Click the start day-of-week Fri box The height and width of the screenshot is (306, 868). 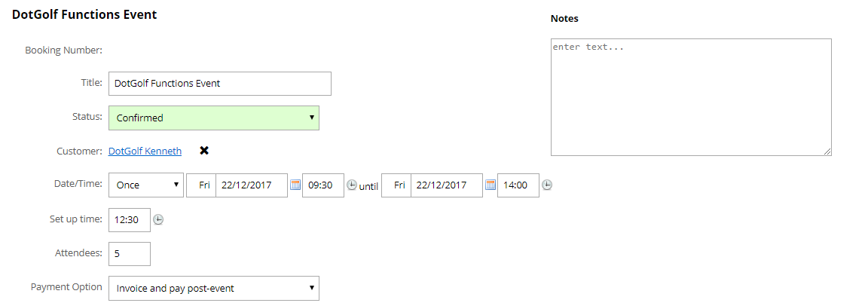(202, 185)
